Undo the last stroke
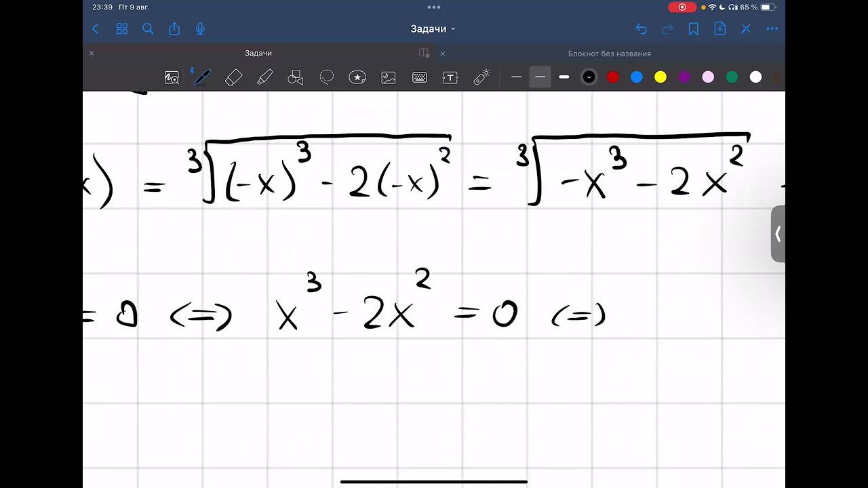 click(642, 29)
